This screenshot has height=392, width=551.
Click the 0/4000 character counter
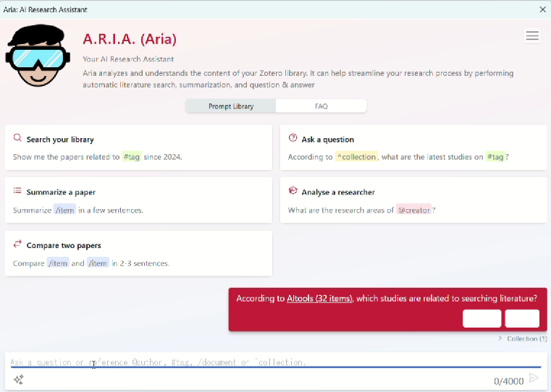click(508, 380)
